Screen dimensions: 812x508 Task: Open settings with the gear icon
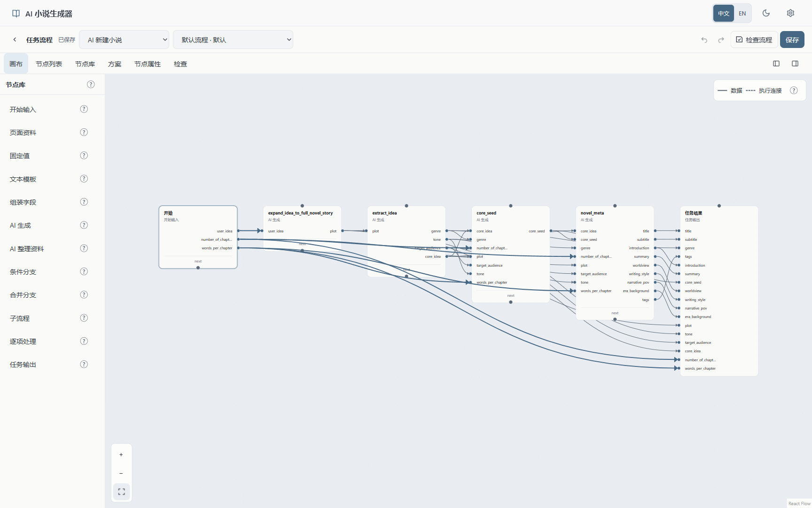coord(790,13)
